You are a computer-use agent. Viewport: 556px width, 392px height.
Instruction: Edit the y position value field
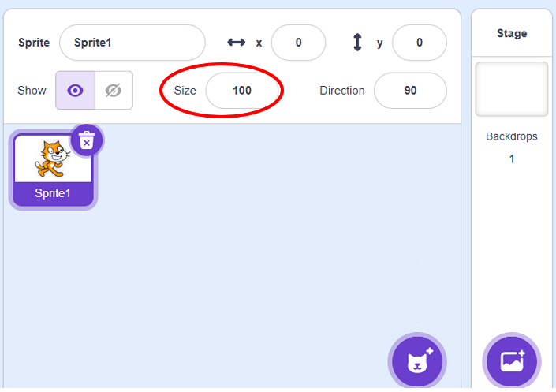(x=420, y=43)
